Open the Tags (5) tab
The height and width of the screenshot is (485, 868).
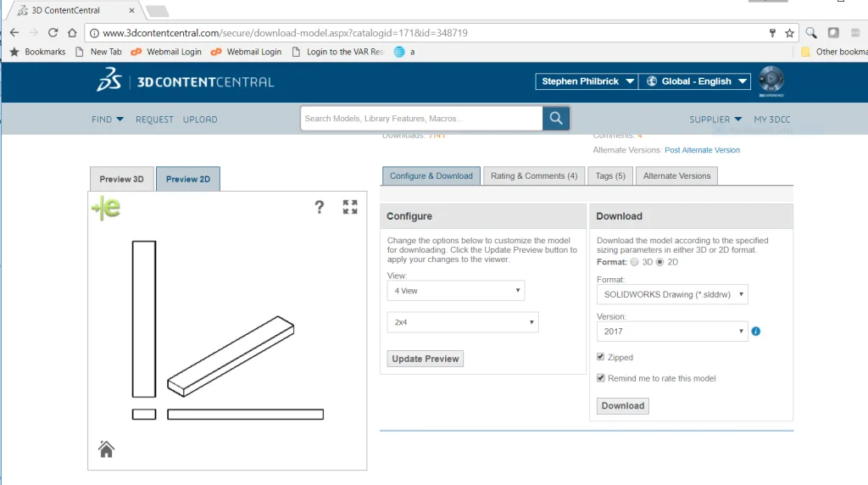pos(610,176)
